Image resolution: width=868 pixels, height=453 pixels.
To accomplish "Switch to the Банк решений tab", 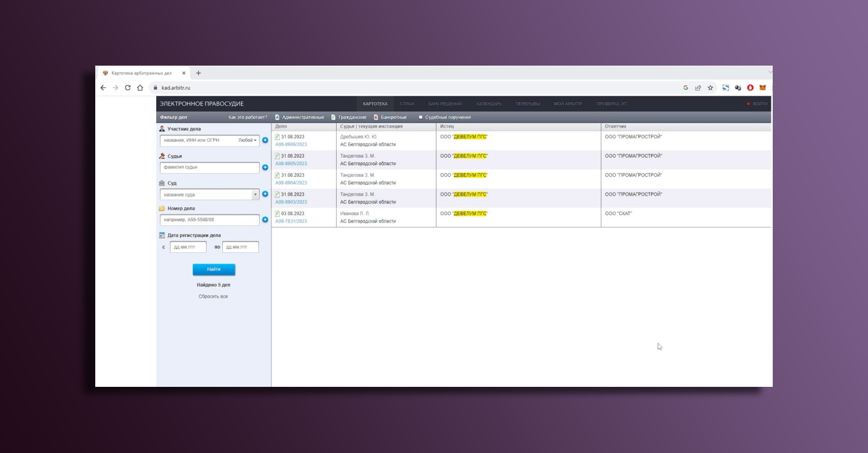I will [445, 104].
